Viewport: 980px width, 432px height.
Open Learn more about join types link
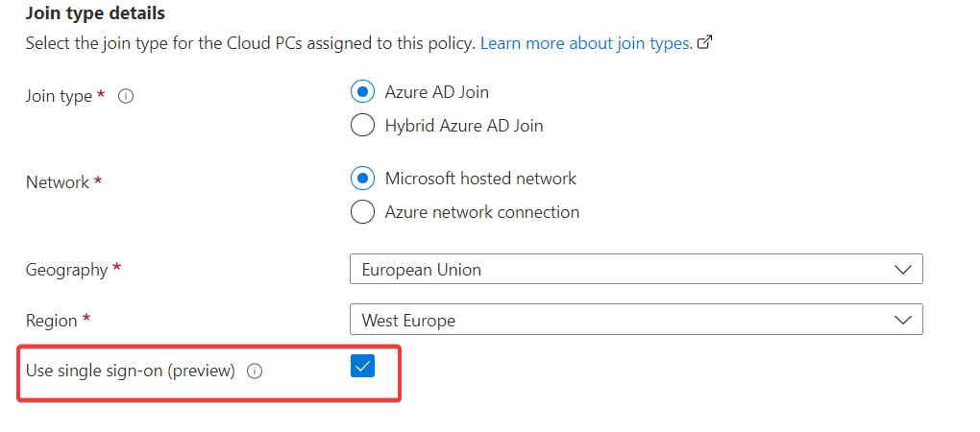pyautogui.click(x=586, y=43)
